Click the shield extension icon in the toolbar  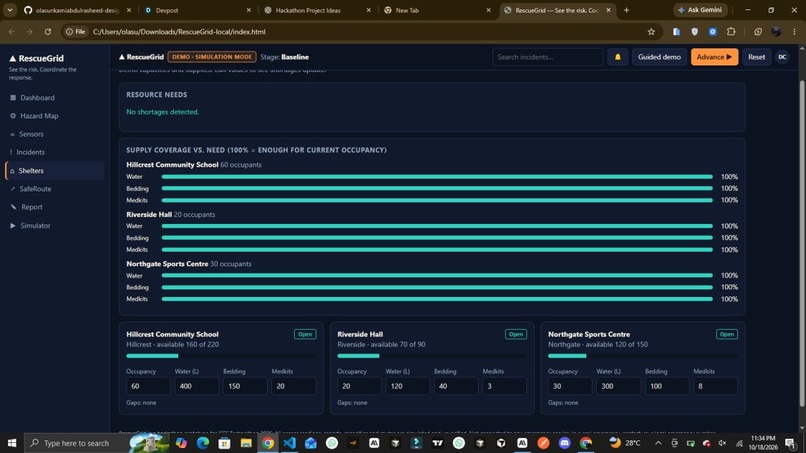[694, 32]
